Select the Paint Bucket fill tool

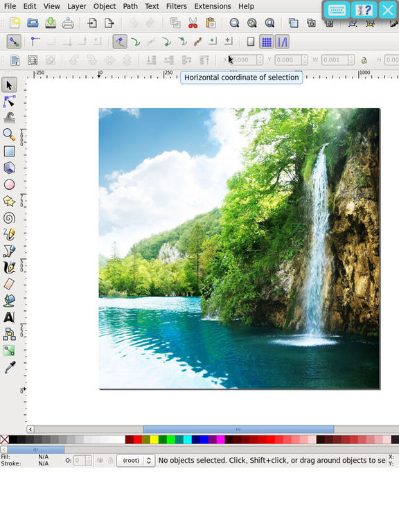[9, 301]
